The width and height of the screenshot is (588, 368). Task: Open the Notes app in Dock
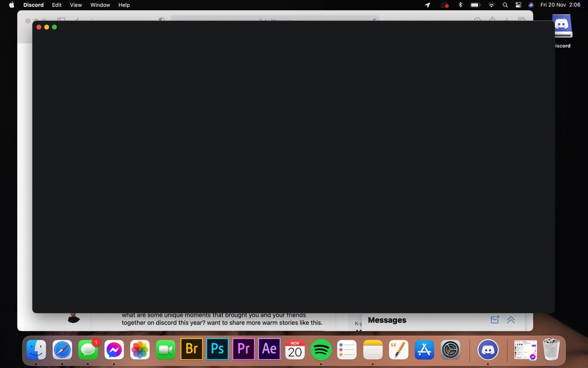pyautogui.click(x=373, y=350)
